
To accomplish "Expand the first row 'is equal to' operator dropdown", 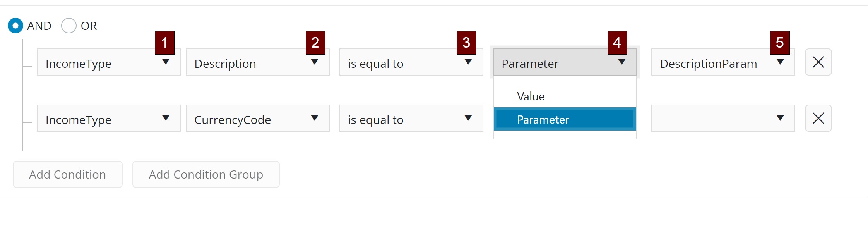I will [x=411, y=63].
